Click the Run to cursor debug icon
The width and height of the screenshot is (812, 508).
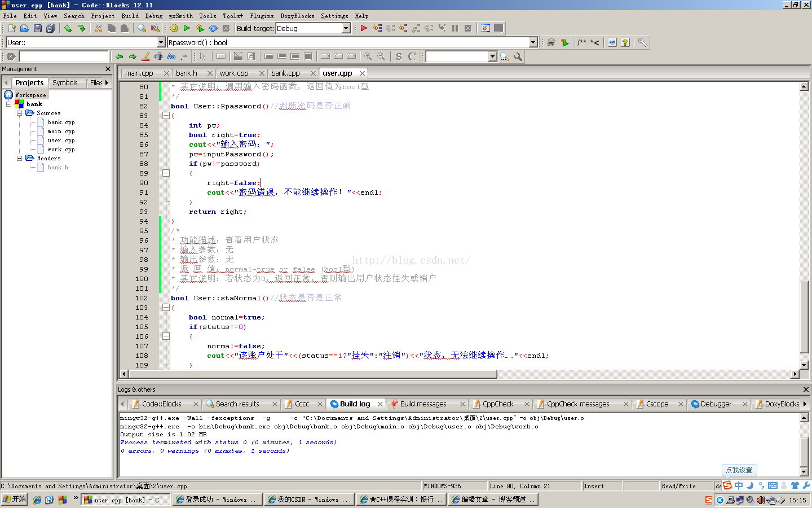(377, 28)
